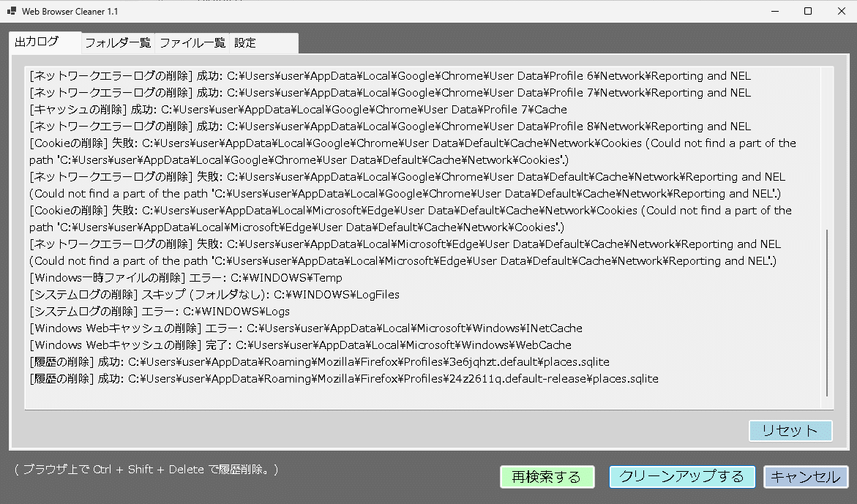The width and height of the screenshot is (857, 504).
Task: Minimize the Web Browser Cleaner window
Action: click(774, 11)
